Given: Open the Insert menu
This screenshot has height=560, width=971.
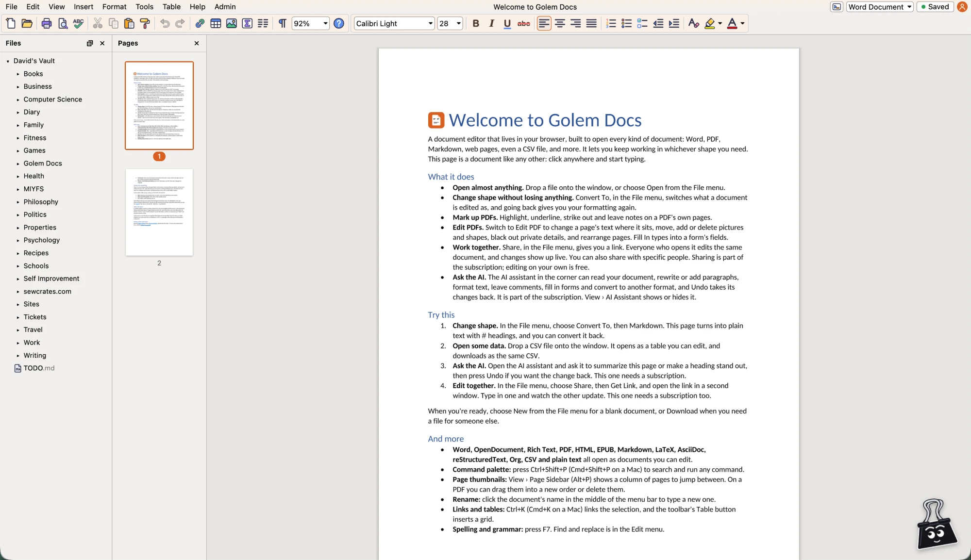Looking at the screenshot, I should [x=84, y=7].
